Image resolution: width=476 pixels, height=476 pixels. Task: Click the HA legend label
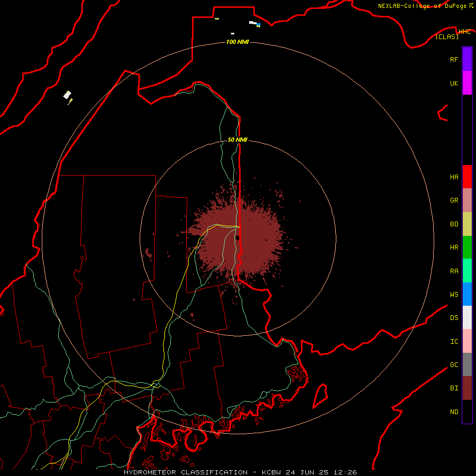tap(454, 177)
